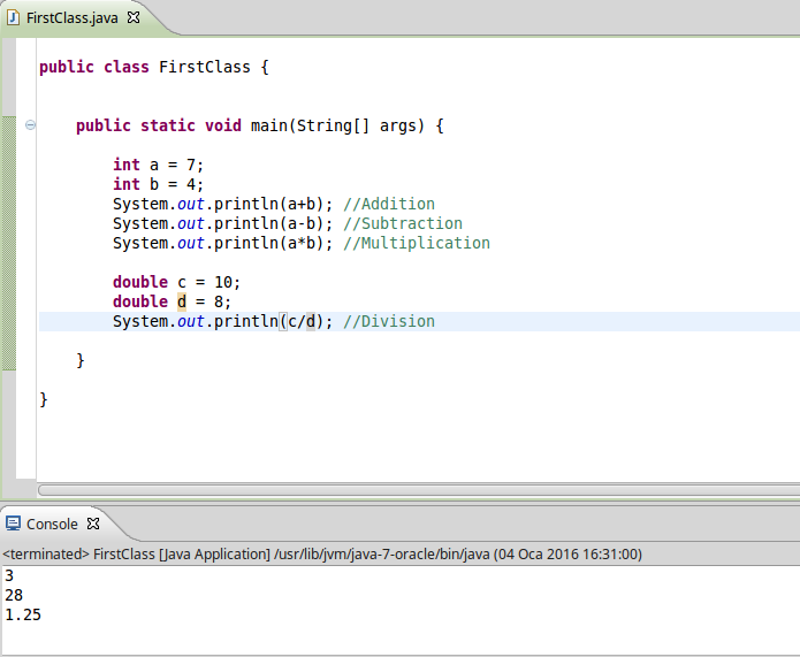Viewport: 800px width, 657px height.
Task: Click the '//Multiplication' comment
Action: click(x=415, y=243)
